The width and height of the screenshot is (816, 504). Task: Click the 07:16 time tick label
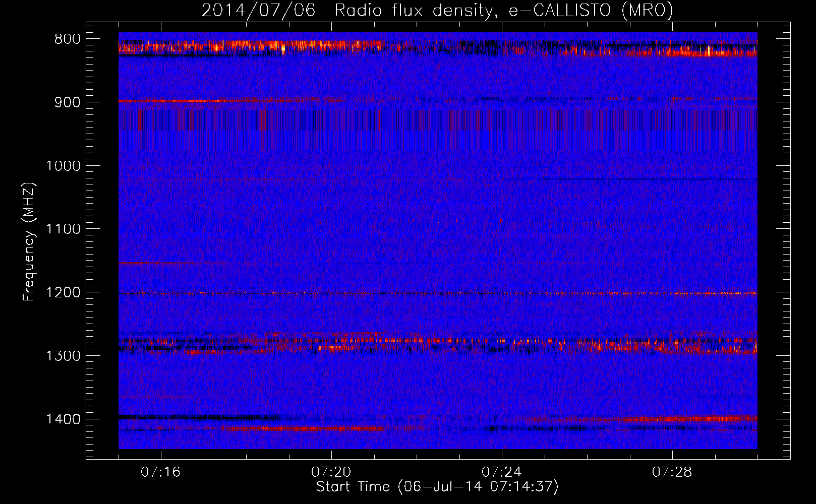(x=161, y=472)
